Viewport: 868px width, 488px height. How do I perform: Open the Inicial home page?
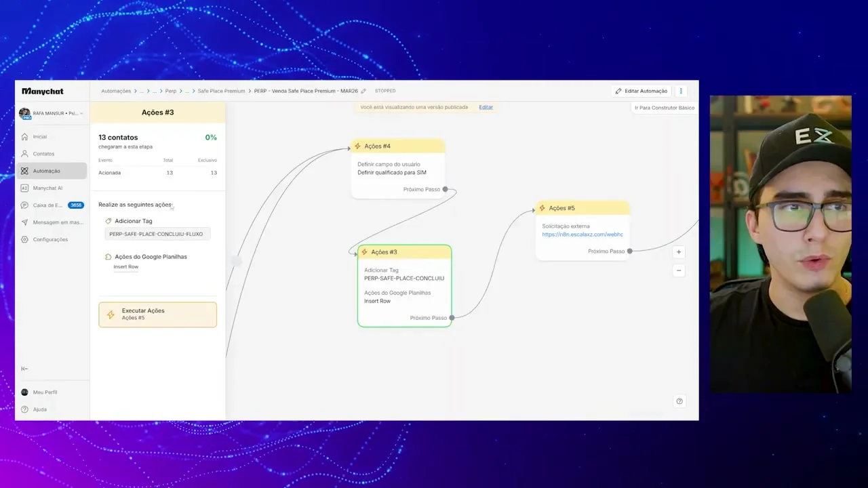coord(40,137)
